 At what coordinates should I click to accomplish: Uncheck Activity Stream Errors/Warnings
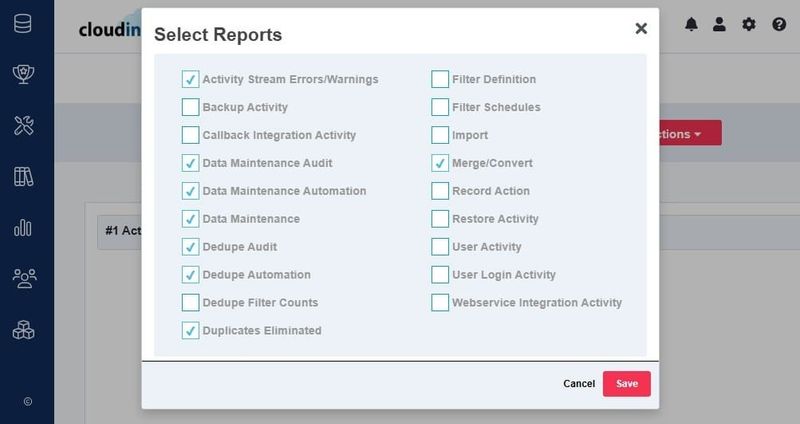[x=190, y=79]
